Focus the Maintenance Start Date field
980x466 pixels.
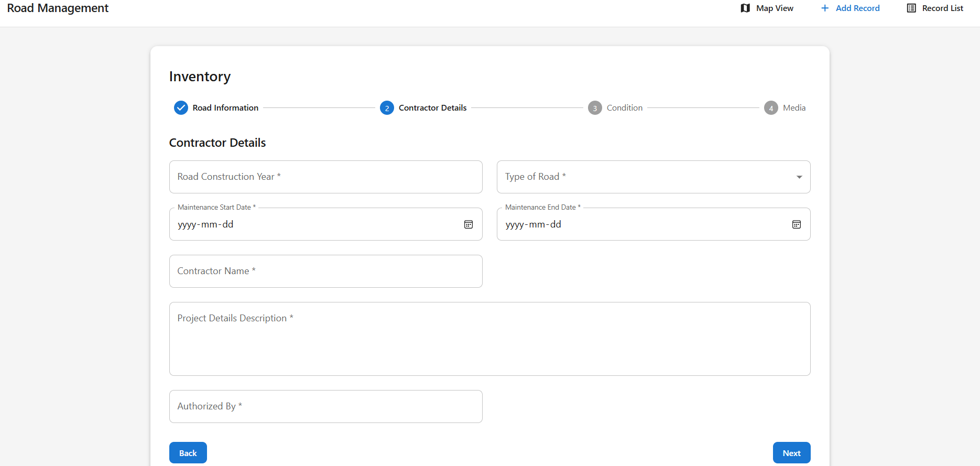[x=326, y=224]
